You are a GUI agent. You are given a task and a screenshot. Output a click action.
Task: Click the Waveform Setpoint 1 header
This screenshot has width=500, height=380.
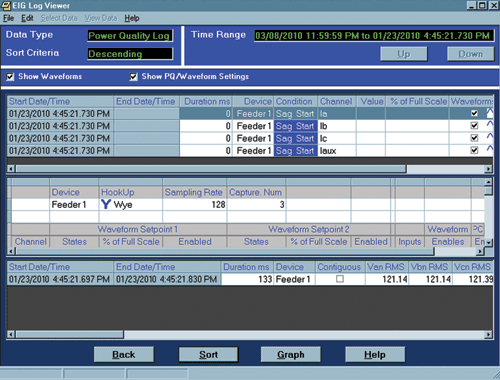(138, 229)
